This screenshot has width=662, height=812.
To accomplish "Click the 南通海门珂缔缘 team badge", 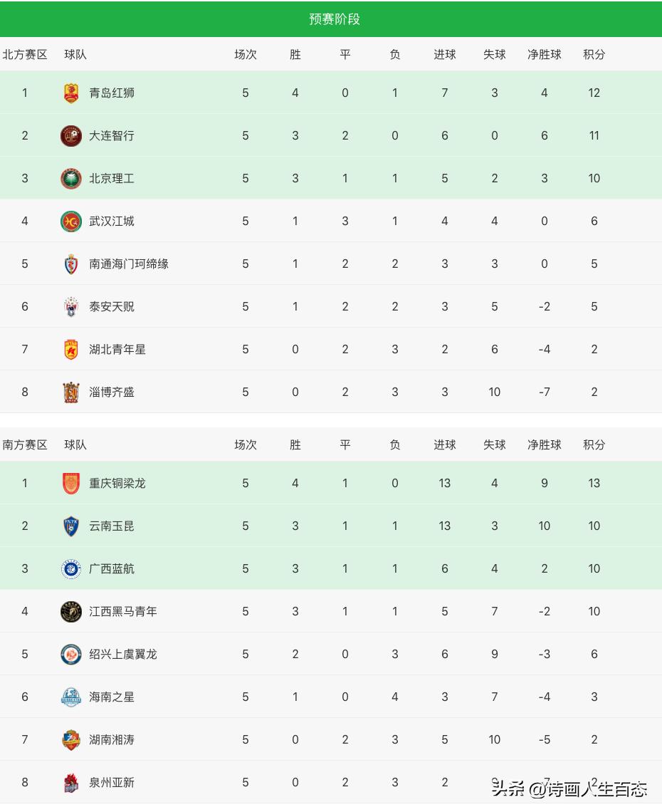I will pos(71,264).
